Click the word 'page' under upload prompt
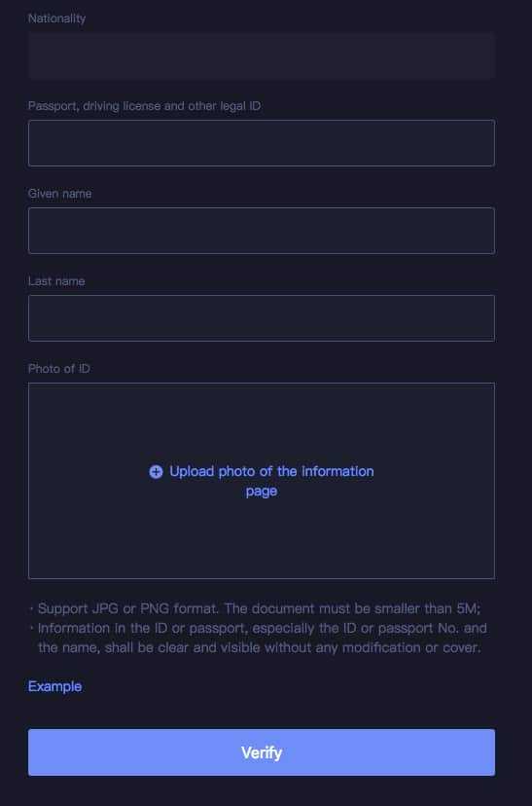 tap(262, 492)
